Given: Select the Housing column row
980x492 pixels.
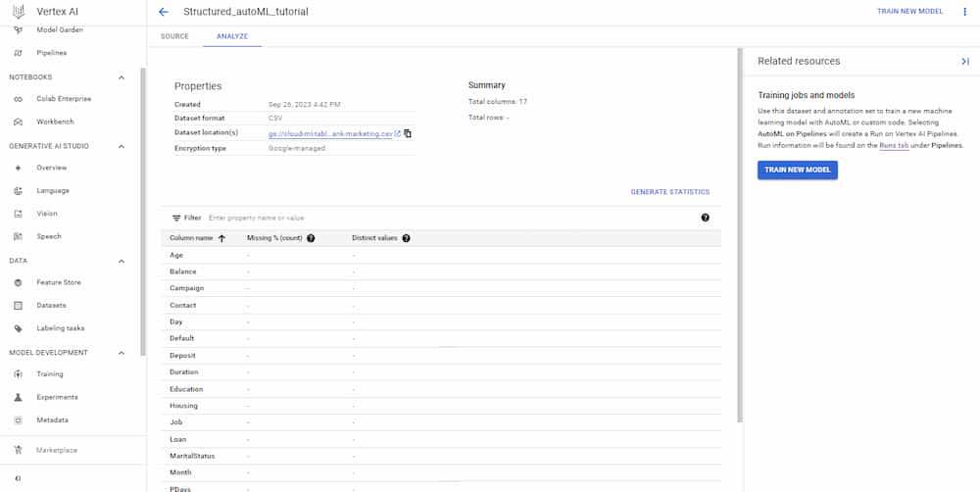Looking at the screenshot, I should point(441,406).
